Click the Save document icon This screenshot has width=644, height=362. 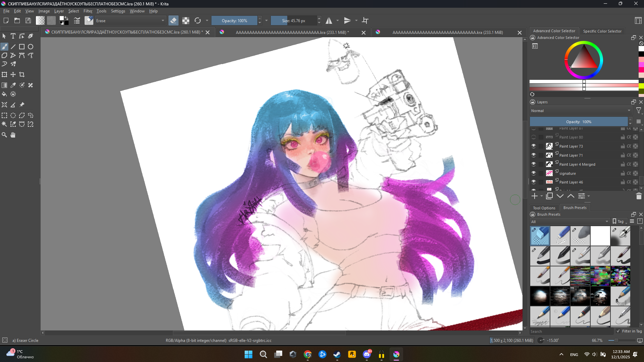pyautogui.click(x=28, y=20)
